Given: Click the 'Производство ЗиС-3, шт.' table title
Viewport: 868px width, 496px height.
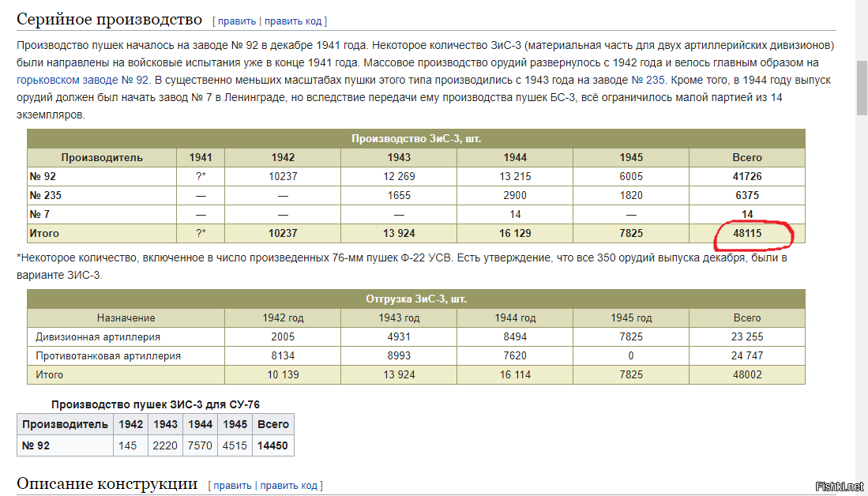Looking at the screenshot, I should (x=416, y=138).
